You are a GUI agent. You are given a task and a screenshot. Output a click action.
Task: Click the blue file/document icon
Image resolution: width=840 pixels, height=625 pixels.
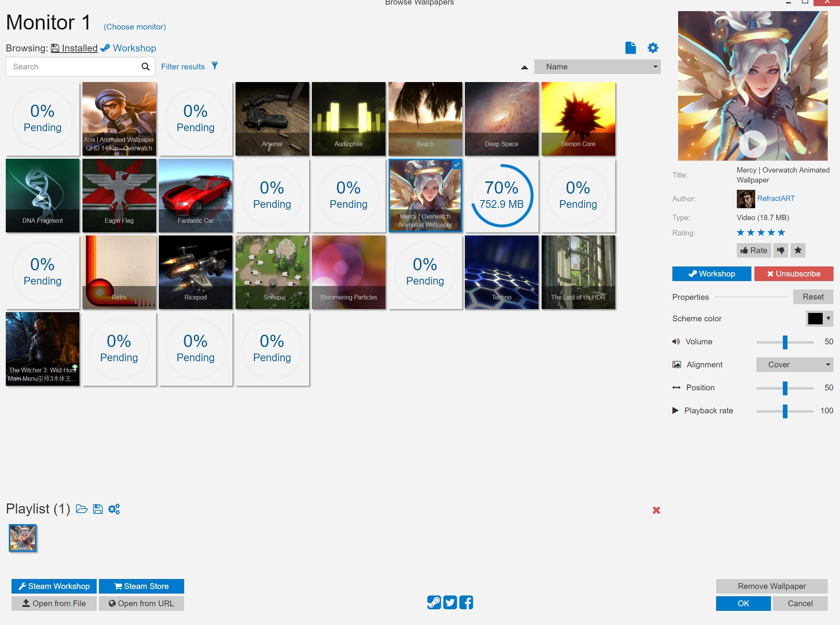pyautogui.click(x=631, y=48)
